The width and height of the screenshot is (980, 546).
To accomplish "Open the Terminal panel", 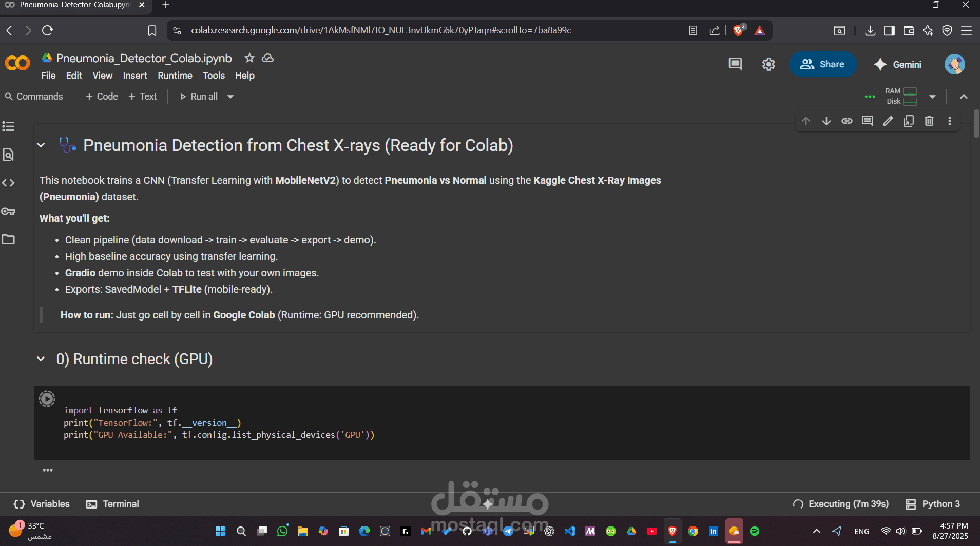I will [x=112, y=504].
